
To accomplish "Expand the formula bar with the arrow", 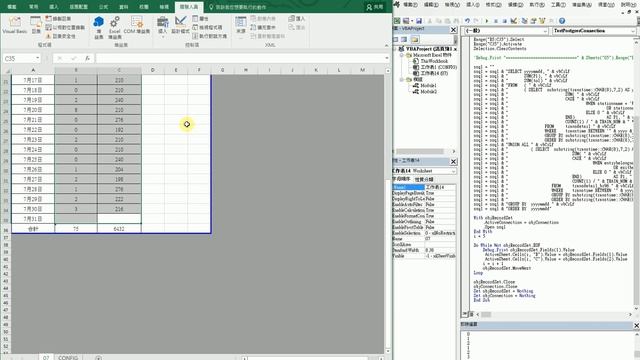I will click(x=387, y=58).
